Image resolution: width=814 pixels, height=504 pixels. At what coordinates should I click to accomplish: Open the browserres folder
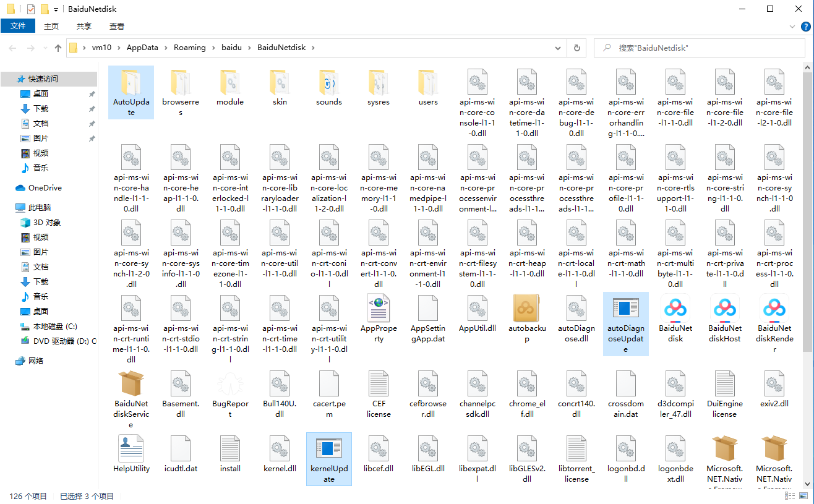(181, 92)
